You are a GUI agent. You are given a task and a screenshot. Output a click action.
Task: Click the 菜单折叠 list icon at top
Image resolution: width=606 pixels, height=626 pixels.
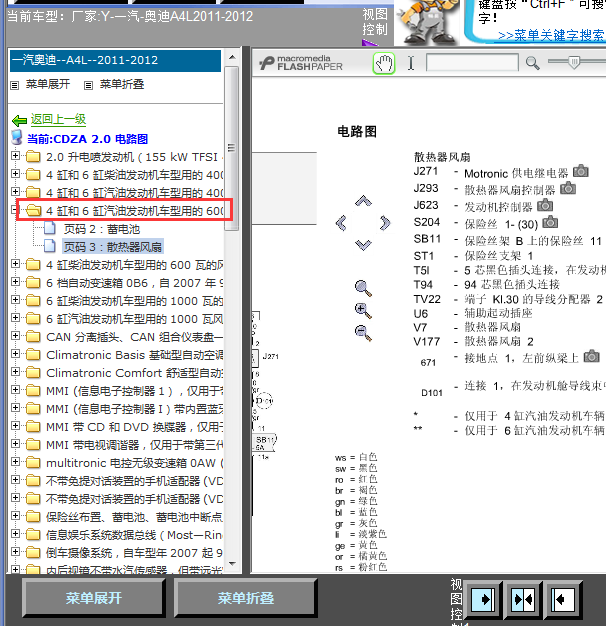89,85
